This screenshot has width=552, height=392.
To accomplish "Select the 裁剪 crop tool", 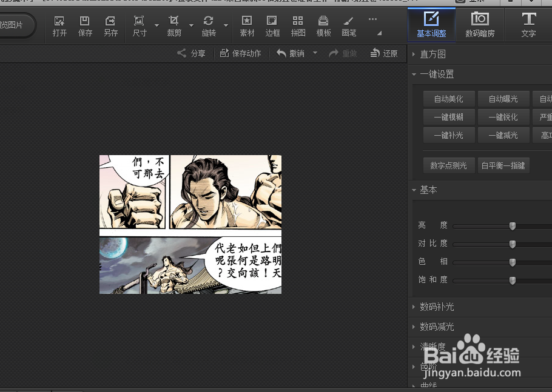I will [x=174, y=27].
